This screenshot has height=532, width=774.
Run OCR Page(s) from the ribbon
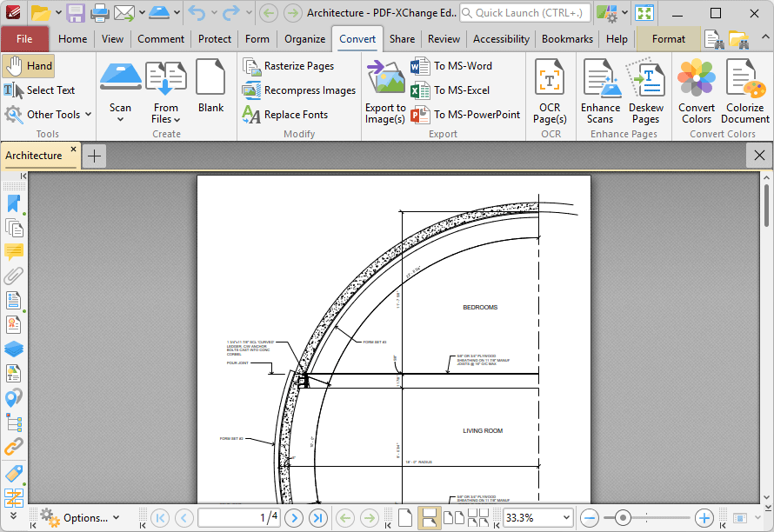click(x=550, y=92)
